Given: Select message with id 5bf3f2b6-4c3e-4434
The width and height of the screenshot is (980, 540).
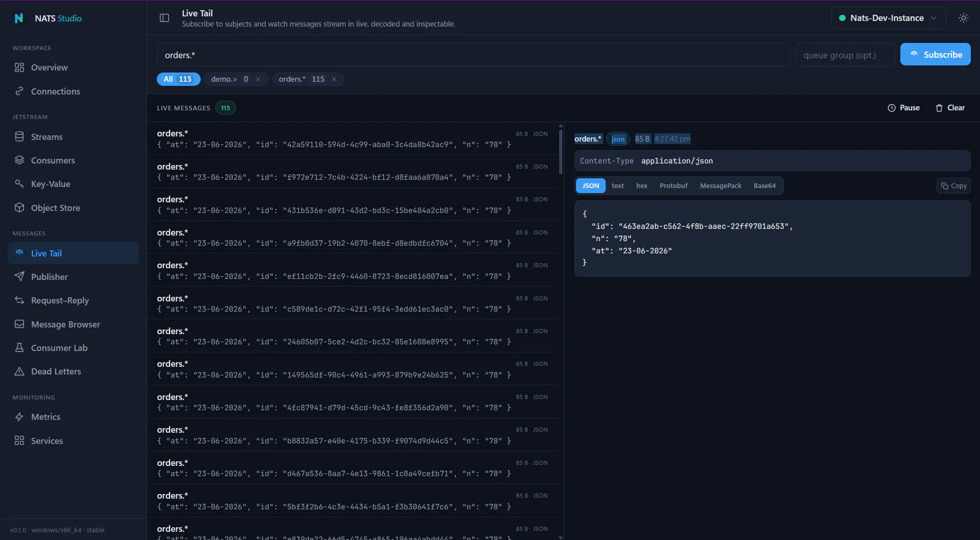Looking at the screenshot, I should [x=352, y=501].
